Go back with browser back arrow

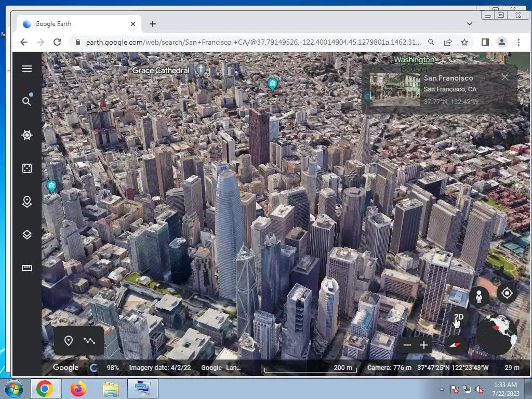click(24, 42)
